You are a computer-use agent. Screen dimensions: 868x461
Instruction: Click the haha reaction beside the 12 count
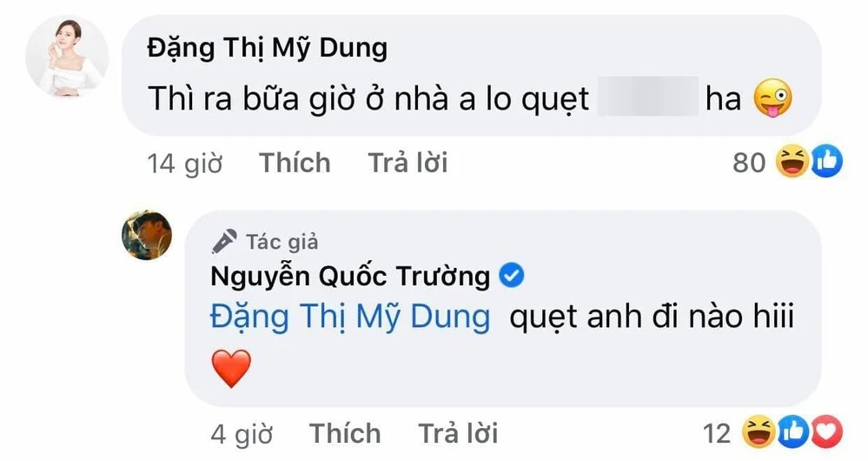[759, 431]
